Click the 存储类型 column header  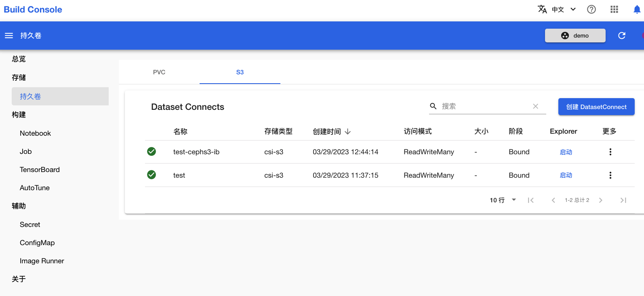tap(278, 132)
